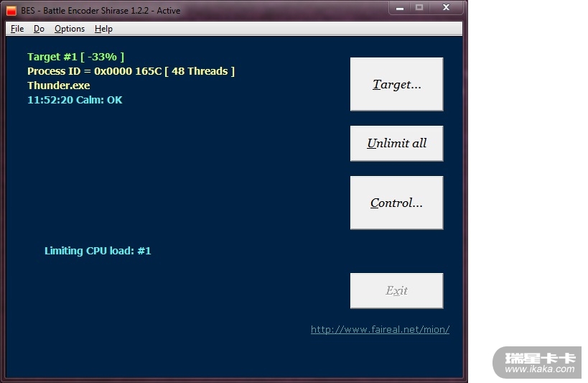Click the BES red app icon
This screenshot has width=588, height=383.
[x=11, y=11]
